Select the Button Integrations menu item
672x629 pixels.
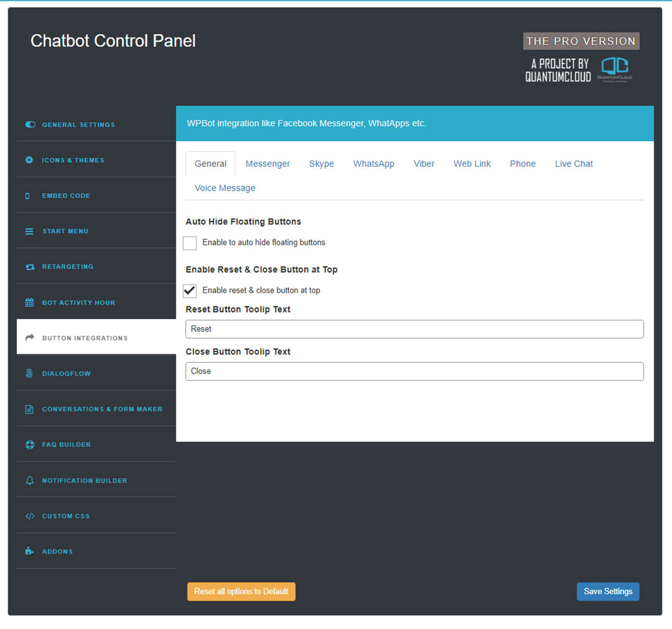(96, 338)
